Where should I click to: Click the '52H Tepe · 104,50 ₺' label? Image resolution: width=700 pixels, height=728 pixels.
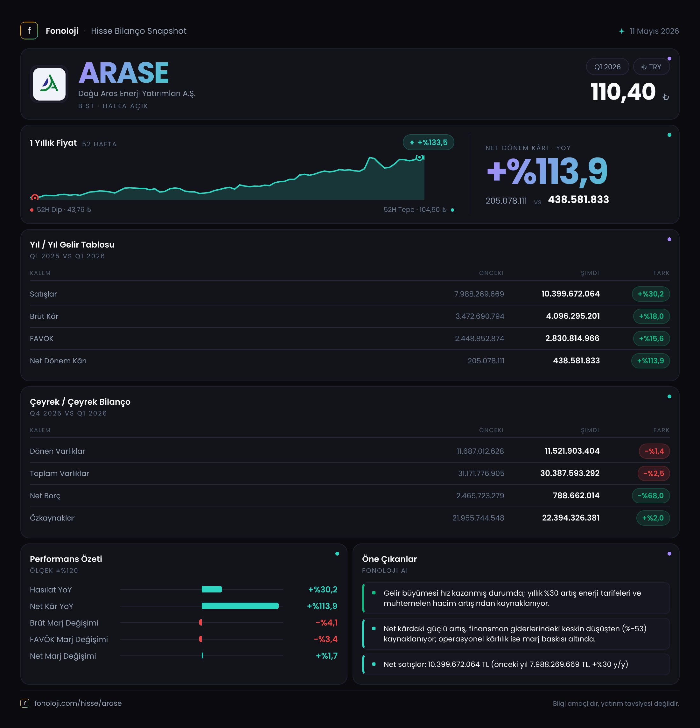415,210
